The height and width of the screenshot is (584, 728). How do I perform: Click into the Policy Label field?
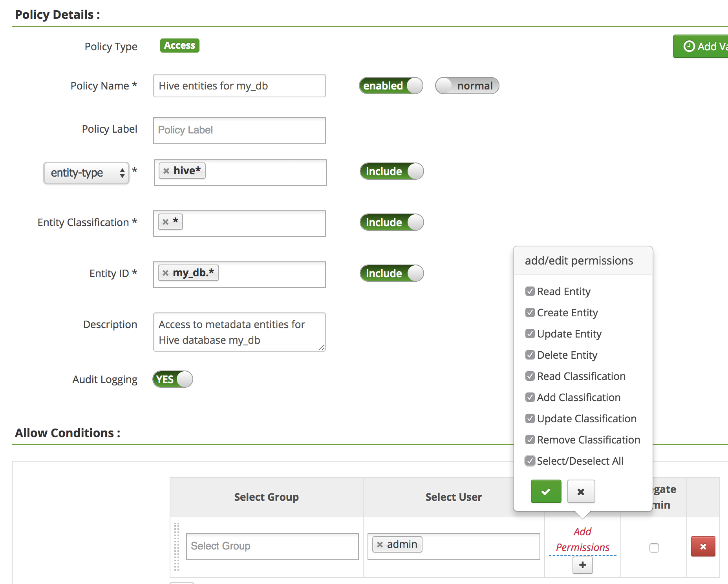[240, 130]
